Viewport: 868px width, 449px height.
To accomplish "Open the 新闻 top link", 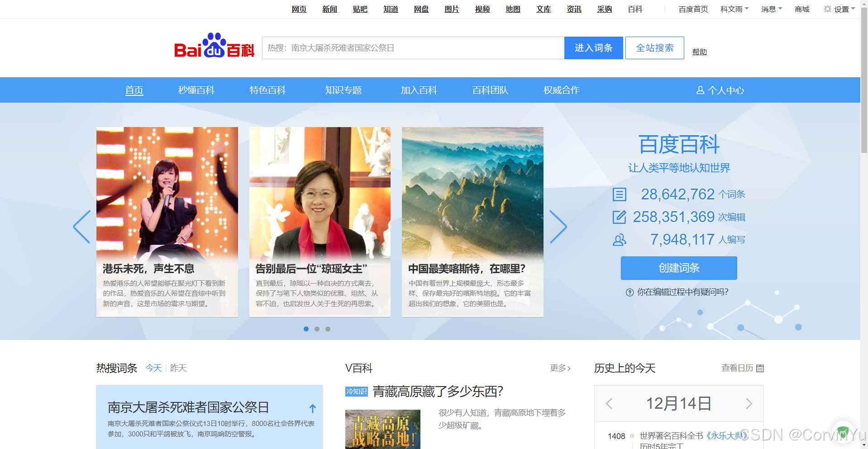I will point(329,9).
